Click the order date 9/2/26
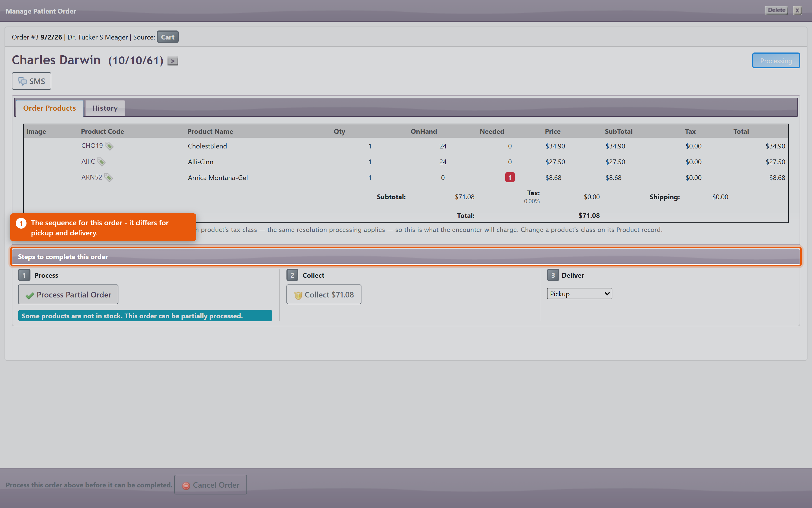Image resolution: width=812 pixels, height=508 pixels. (x=51, y=37)
